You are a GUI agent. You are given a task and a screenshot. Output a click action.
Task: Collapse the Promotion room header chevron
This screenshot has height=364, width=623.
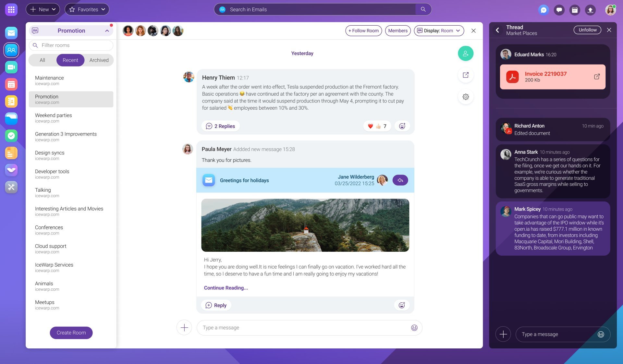(x=107, y=30)
